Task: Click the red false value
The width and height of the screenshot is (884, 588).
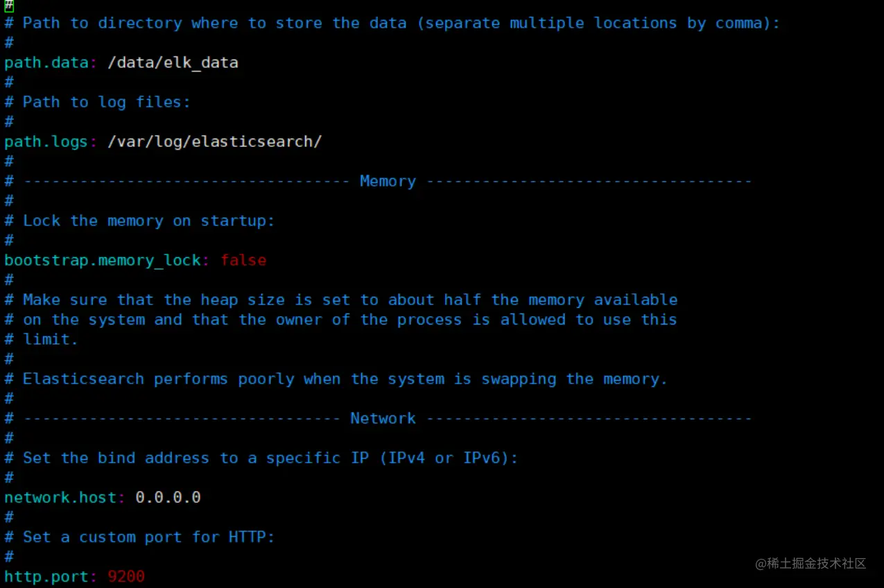Action: pos(243,261)
